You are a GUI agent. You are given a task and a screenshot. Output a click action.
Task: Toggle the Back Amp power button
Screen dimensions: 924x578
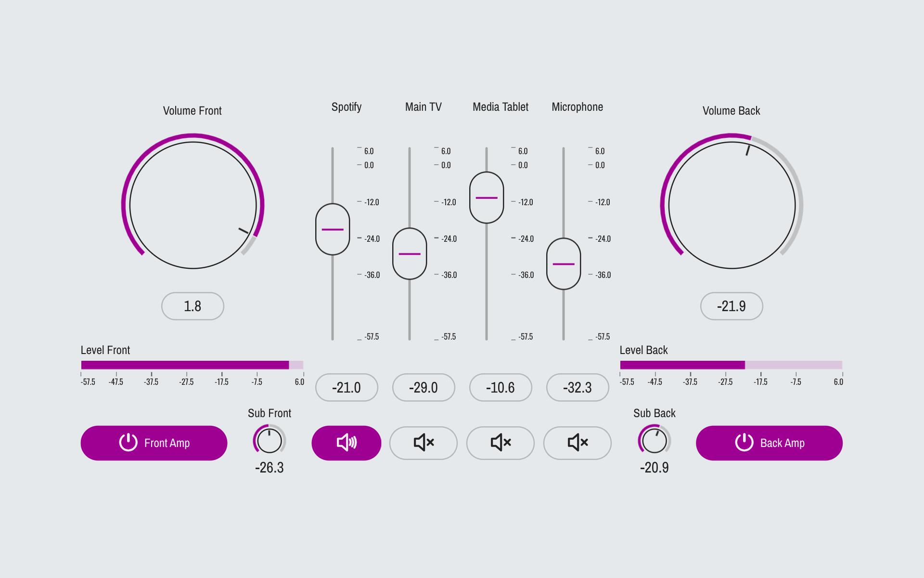(x=769, y=443)
